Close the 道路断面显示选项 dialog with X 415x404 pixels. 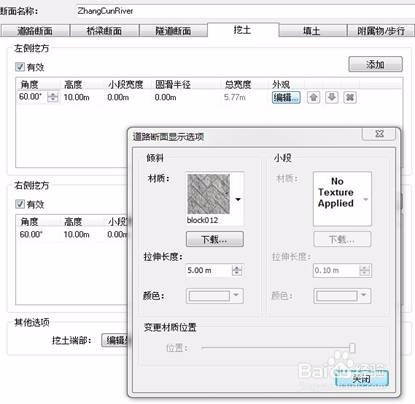(x=379, y=134)
